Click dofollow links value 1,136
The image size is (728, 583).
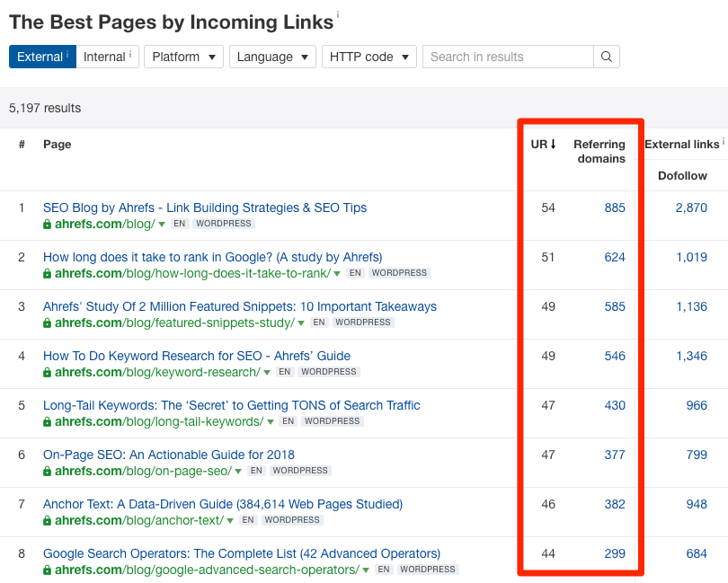click(x=691, y=306)
